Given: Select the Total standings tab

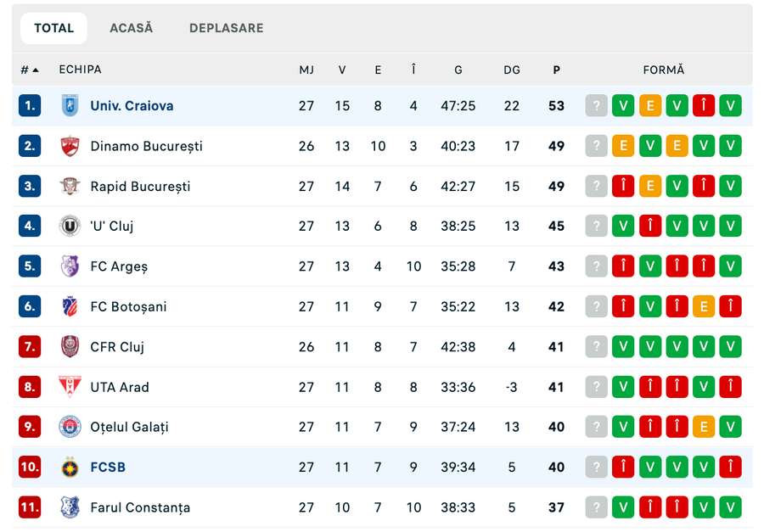Looking at the screenshot, I should (54, 28).
